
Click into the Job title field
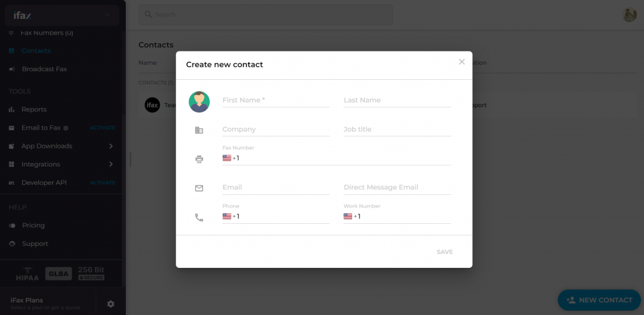(x=397, y=130)
